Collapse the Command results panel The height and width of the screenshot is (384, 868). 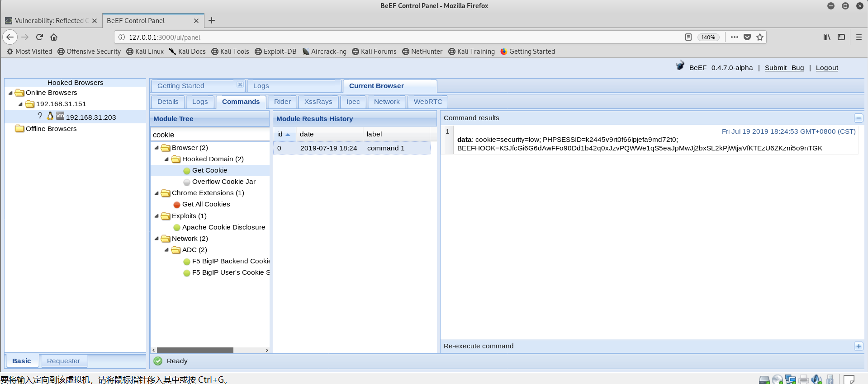tap(859, 118)
